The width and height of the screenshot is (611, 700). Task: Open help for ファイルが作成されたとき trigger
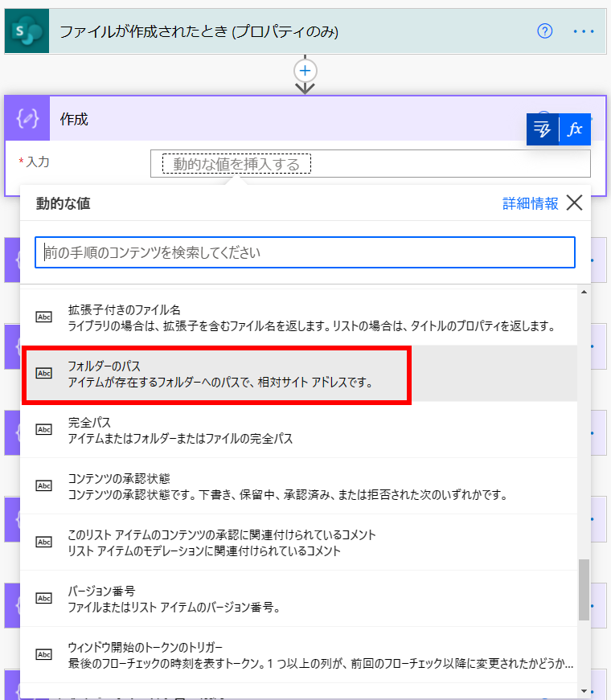(544, 31)
